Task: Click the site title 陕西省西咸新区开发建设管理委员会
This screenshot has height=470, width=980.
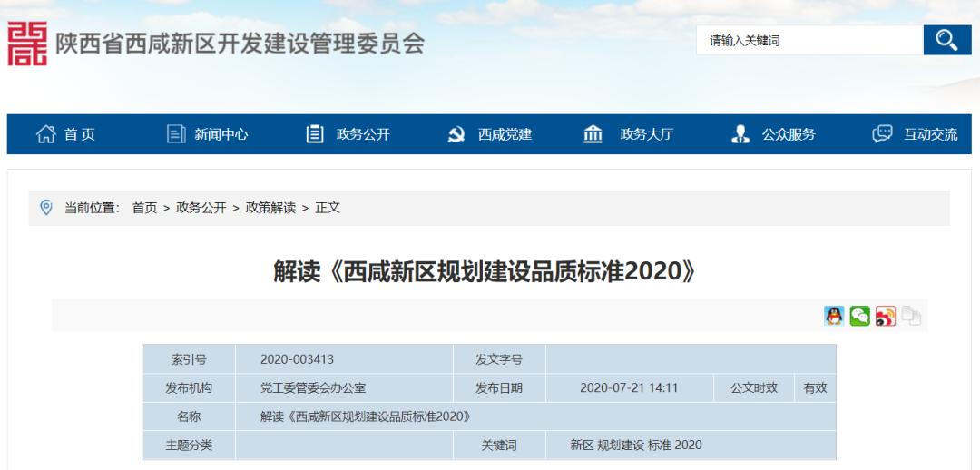Action: [x=240, y=44]
